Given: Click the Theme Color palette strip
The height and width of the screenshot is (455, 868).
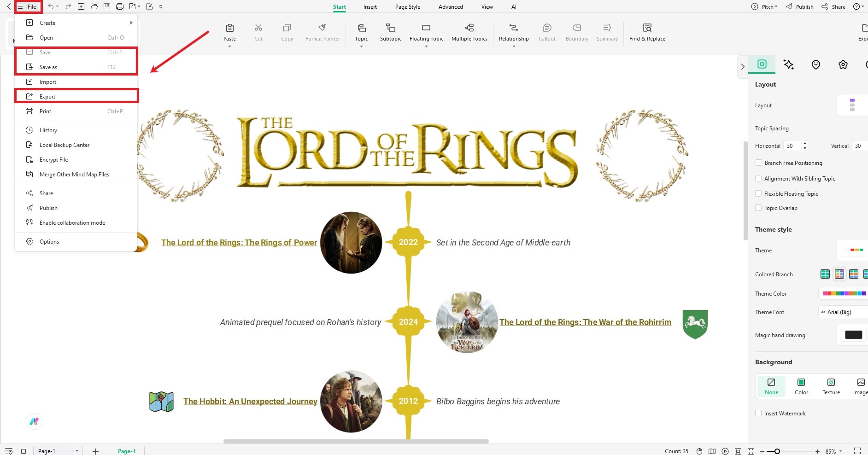Looking at the screenshot, I should click(844, 293).
